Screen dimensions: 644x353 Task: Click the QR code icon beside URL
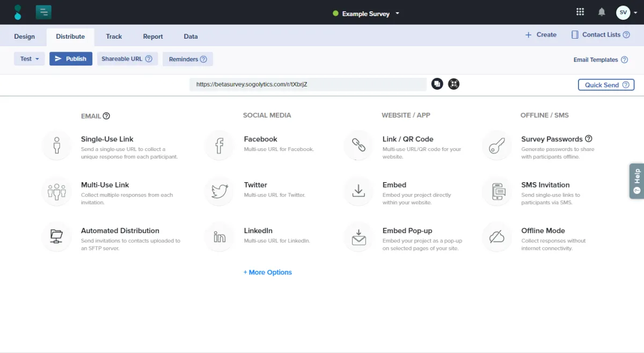454,84
